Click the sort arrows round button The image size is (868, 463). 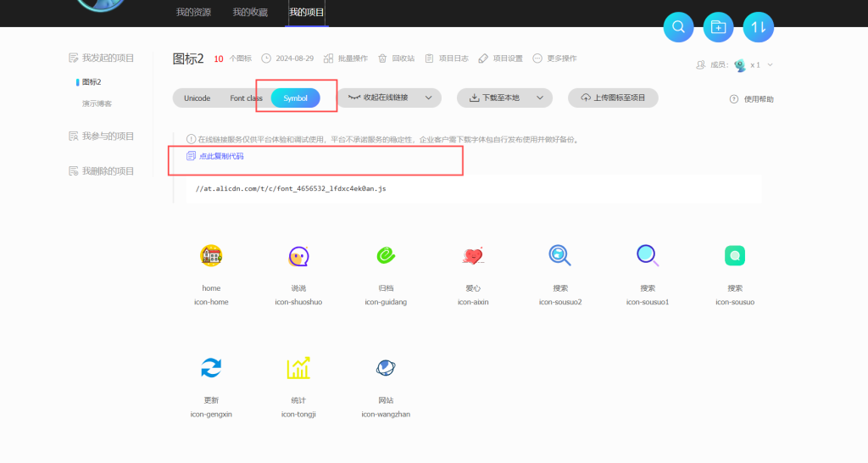click(759, 27)
